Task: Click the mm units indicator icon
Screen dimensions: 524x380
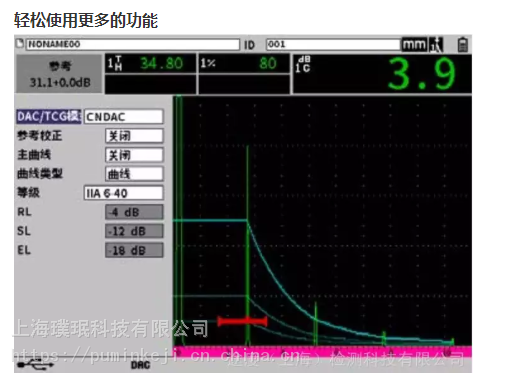Action: (x=414, y=44)
